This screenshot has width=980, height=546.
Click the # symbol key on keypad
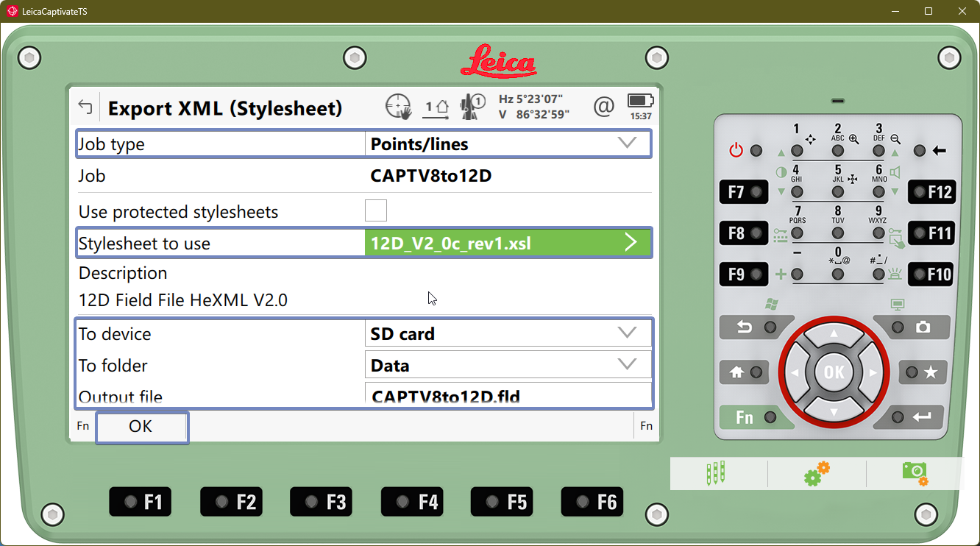(x=879, y=274)
